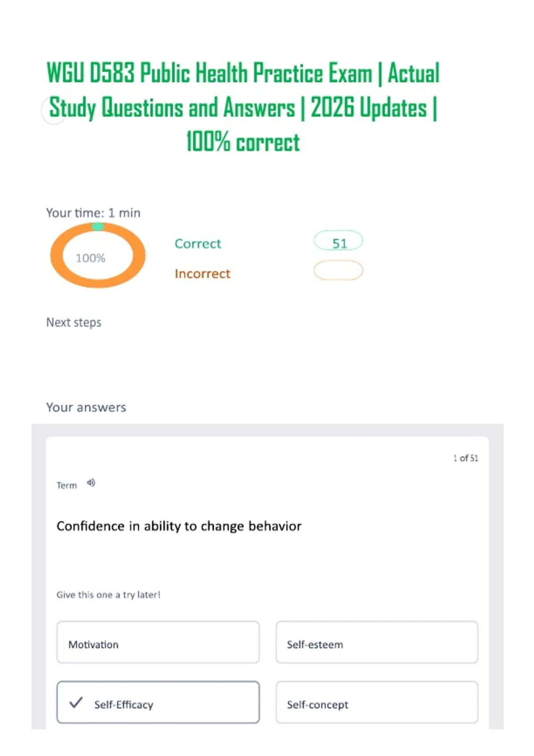Play the term audio speaker icon
The height and width of the screenshot is (756, 534).
(x=91, y=483)
